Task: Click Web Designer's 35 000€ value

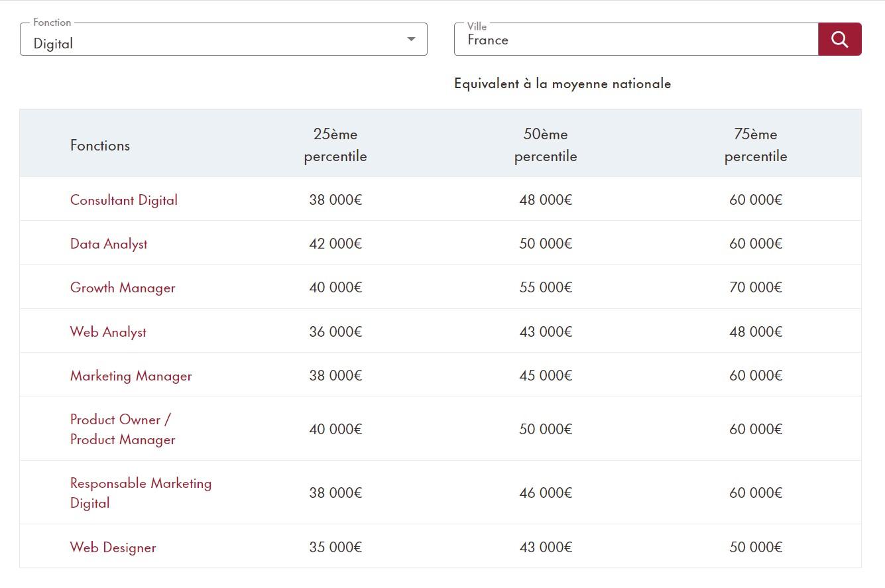Action: [x=335, y=547]
